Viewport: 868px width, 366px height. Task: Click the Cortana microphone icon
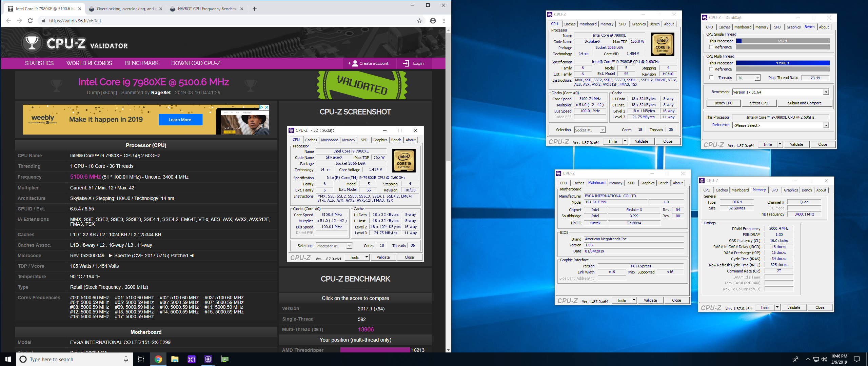[126, 359]
